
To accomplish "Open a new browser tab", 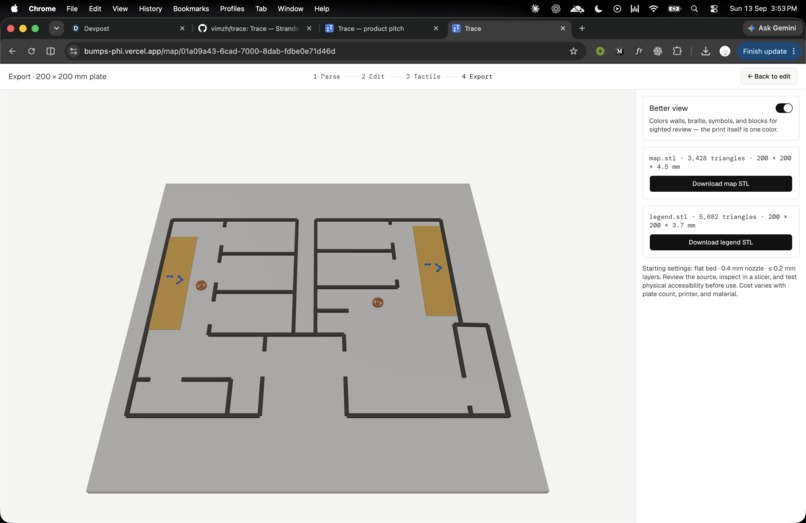I will (582, 29).
